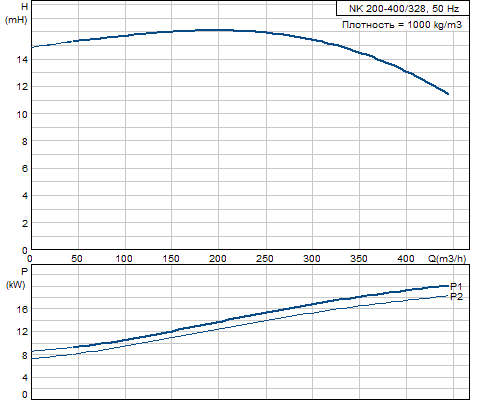Click the 8 tick on the power axis

coord(25,355)
